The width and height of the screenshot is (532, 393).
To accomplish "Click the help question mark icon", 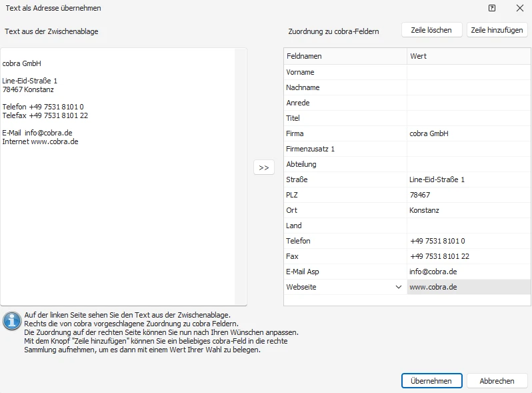I will click(492, 8).
